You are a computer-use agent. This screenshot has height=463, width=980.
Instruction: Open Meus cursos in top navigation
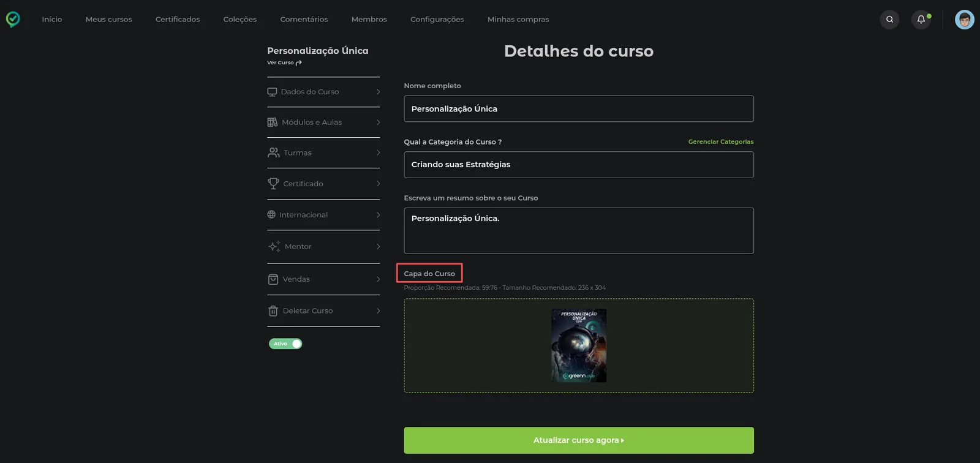(109, 20)
